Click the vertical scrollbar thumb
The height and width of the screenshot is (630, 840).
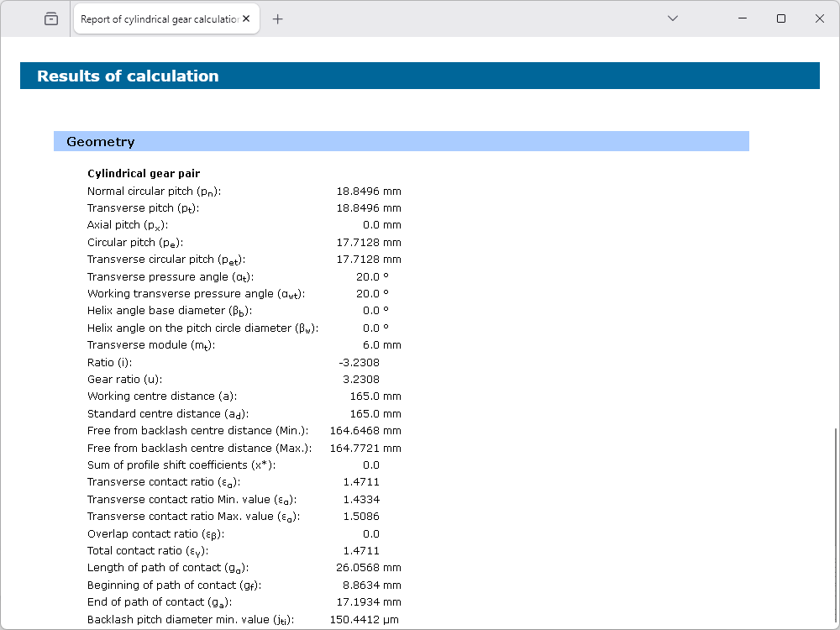pos(835,525)
